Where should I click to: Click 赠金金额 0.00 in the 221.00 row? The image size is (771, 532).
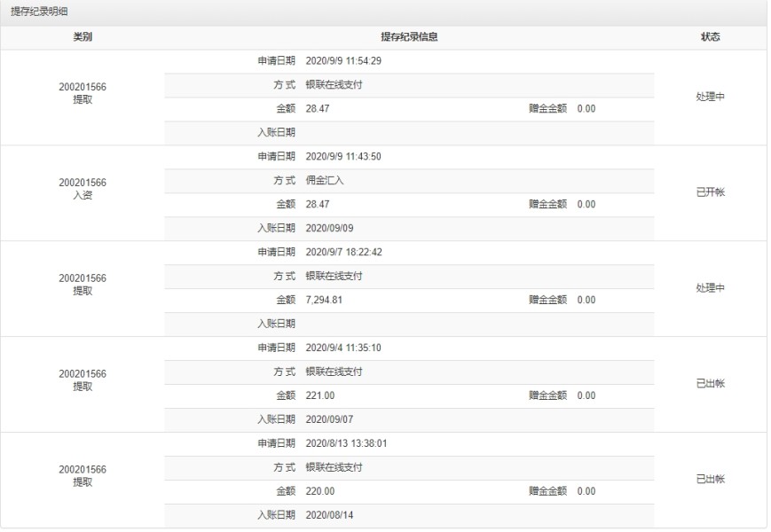[562, 396]
